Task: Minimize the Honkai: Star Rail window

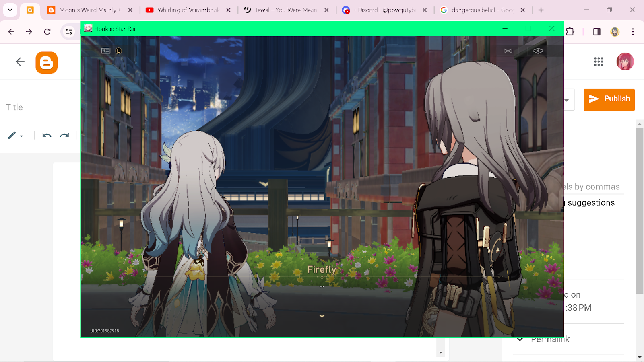Action: pos(505,28)
